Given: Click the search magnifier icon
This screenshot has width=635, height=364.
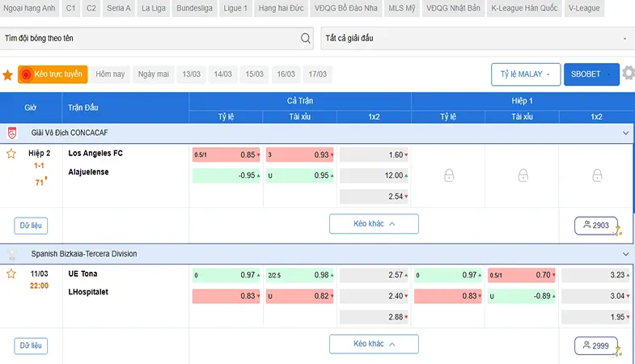Looking at the screenshot, I should click(305, 39).
